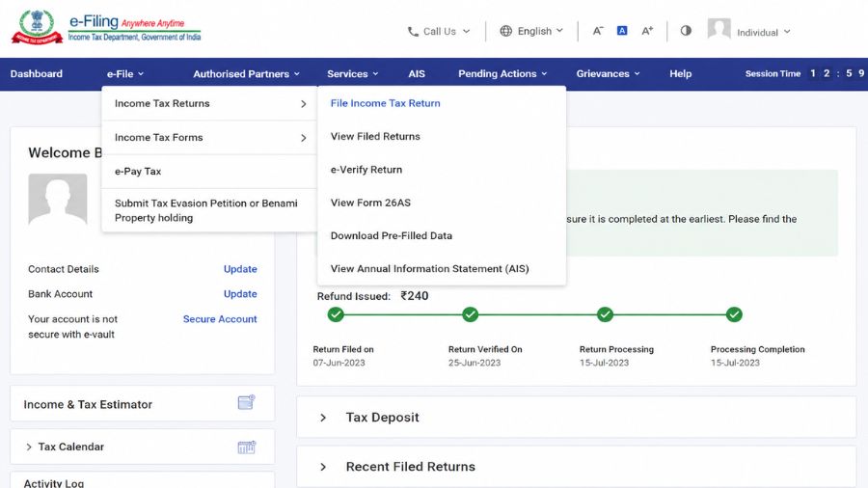This screenshot has height=488, width=868.
Task: Click the Secure Account link
Action: pyautogui.click(x=220, y=318)
